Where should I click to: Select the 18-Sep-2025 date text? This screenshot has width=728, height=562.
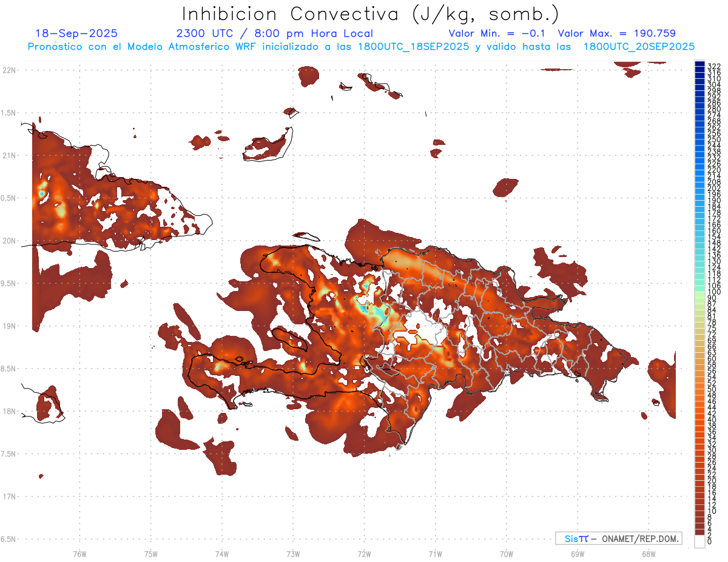76,34
